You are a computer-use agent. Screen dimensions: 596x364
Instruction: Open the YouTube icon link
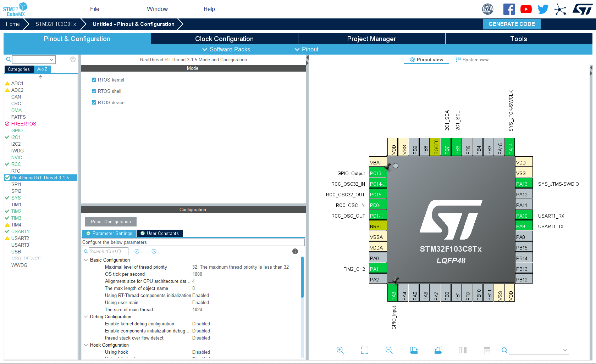[526, 9]
